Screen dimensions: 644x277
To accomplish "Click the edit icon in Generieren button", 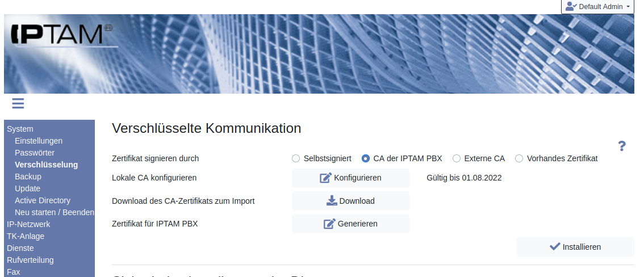I will [329, 224].
